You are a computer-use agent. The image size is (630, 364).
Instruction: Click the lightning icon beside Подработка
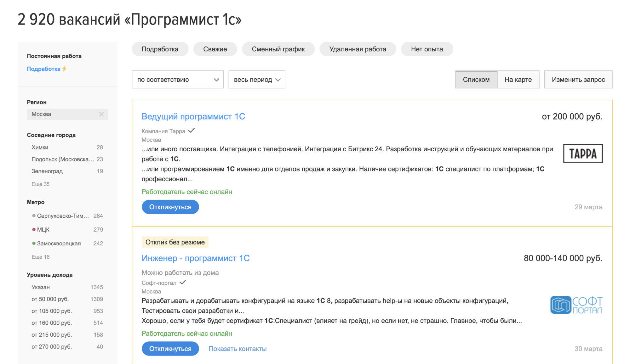(x=64, y=69)
